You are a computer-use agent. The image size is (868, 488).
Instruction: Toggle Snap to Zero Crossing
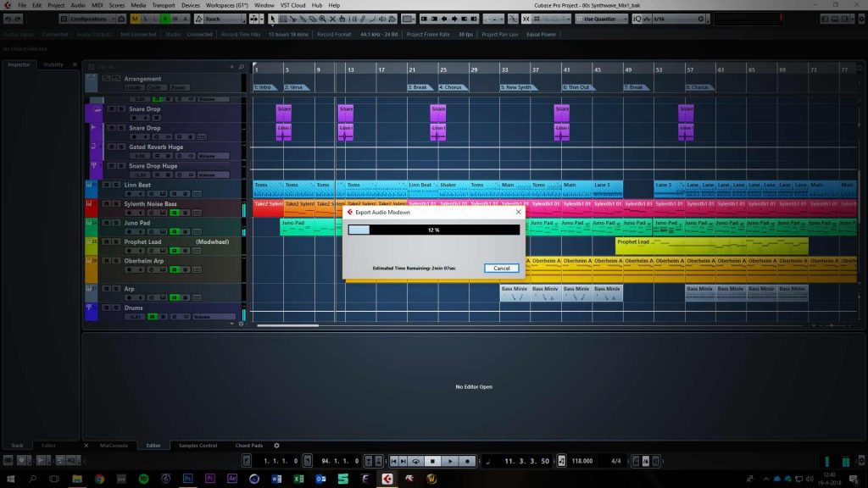513,19
